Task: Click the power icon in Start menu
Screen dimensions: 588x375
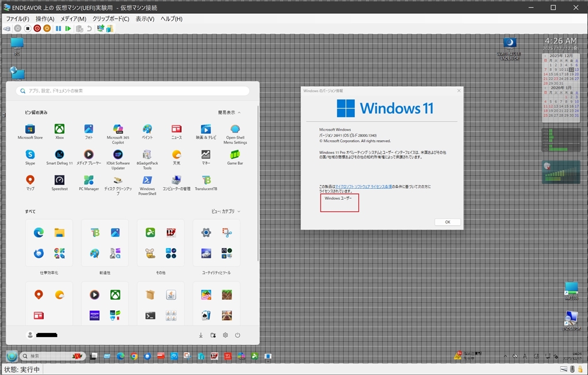Action: point(237,335)
